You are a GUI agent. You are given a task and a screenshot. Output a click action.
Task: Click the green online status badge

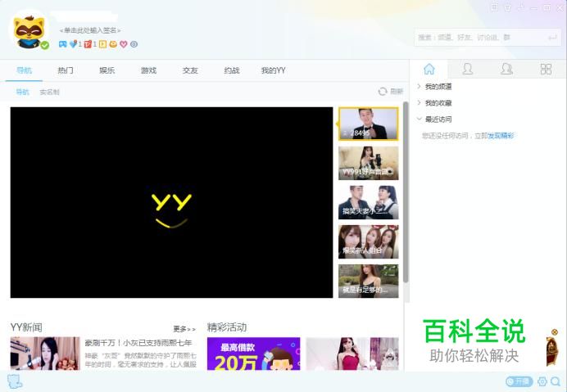click(45, 46)
